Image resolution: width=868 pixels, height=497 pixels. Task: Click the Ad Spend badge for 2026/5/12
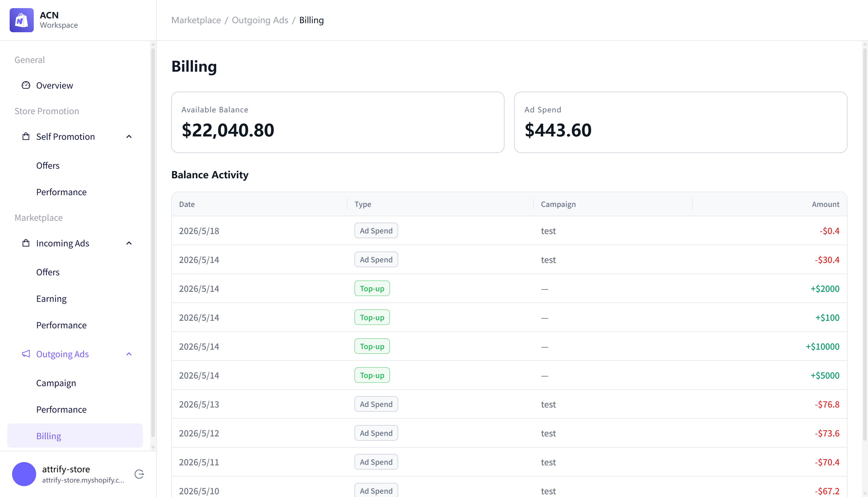[376, 433]
